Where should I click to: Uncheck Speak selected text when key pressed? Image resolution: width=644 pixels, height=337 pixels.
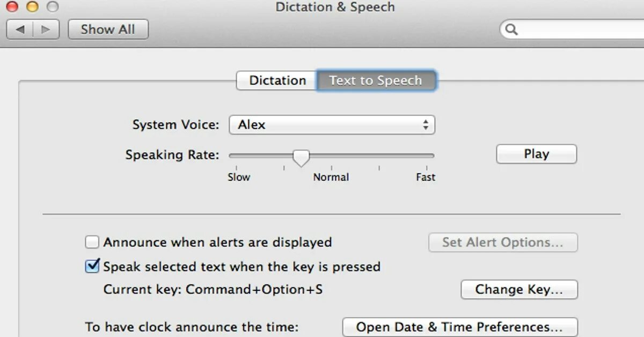[x=92, y=267]
